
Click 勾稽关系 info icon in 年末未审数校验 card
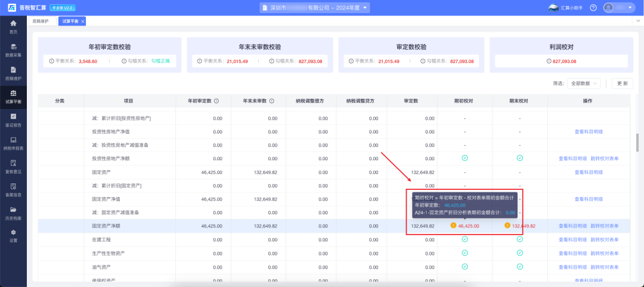(x=271, y=61)
